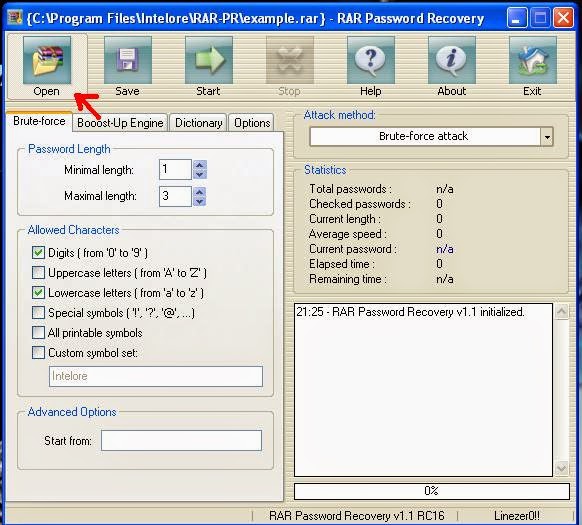Open the Attack method dropdown
The height and width of the screenshot is (525, 582).
click(547, 137)
